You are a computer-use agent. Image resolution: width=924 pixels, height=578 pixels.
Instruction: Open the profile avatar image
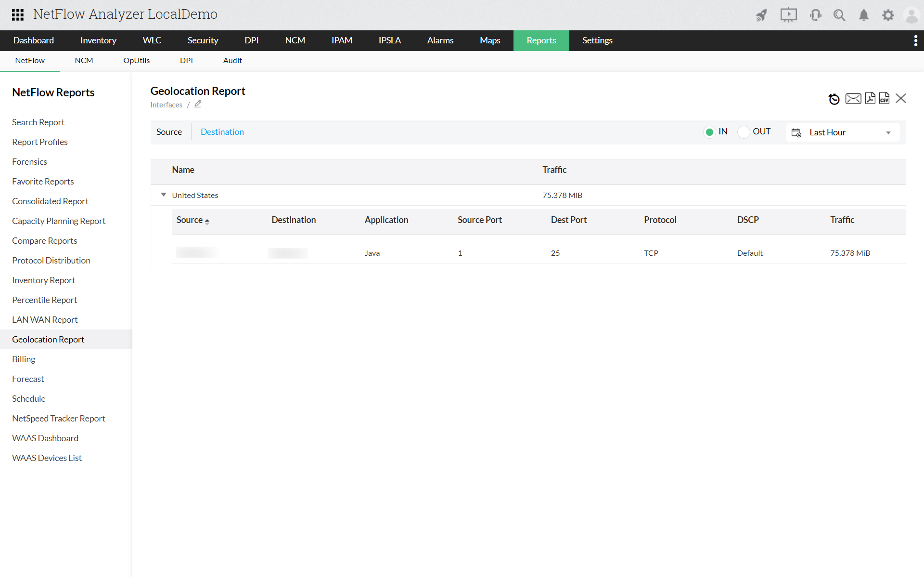tap(912, 15)
